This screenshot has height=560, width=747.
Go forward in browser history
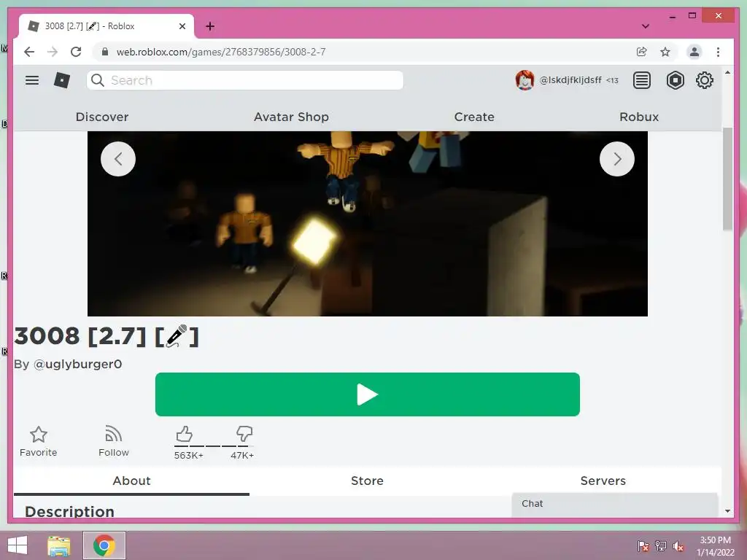[53, 52]
